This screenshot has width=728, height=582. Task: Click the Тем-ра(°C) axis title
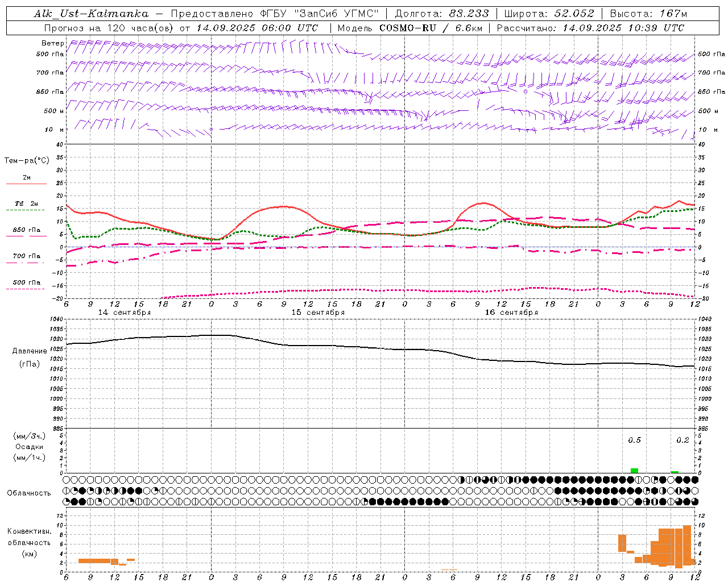tap(27, 161)
